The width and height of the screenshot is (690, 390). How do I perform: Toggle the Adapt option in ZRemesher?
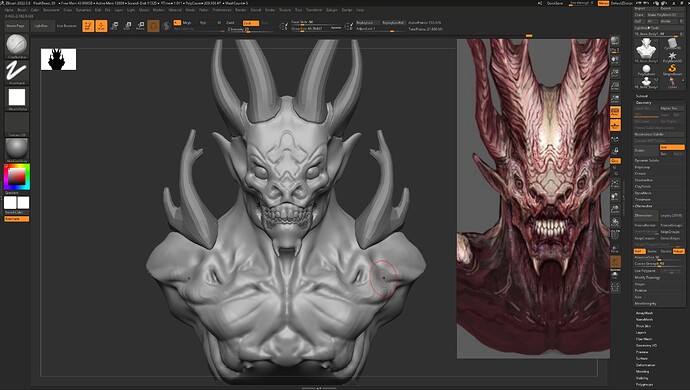679,251
